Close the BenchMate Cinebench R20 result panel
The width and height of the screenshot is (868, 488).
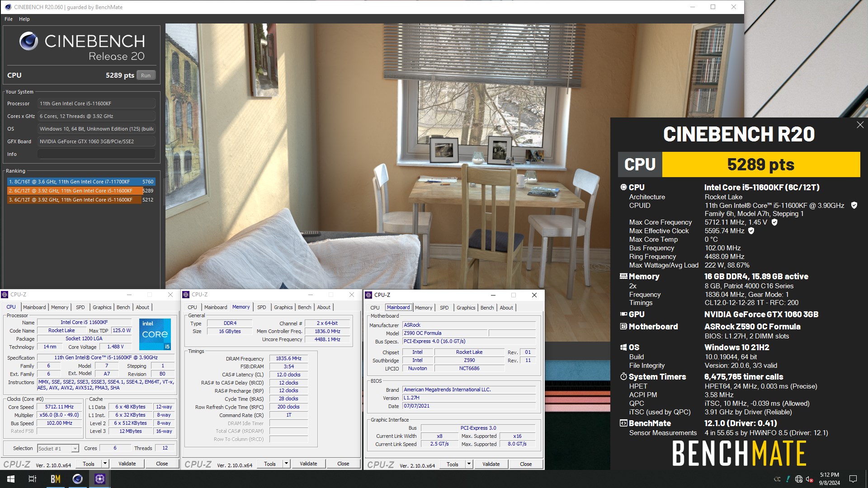[860, 125]
